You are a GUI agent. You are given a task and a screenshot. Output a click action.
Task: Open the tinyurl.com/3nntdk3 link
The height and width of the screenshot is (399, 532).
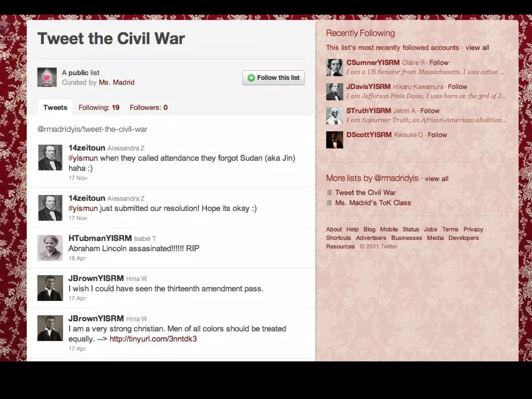(153, 339)
